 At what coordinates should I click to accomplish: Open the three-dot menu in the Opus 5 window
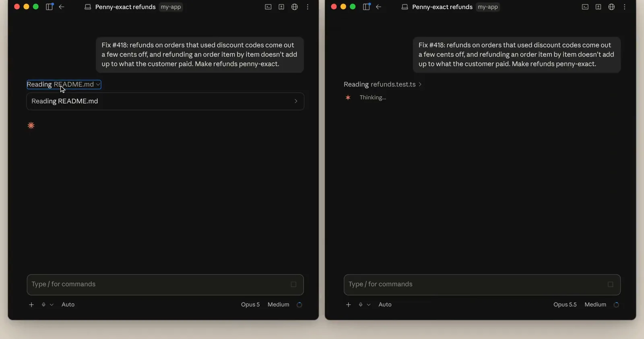[308, 7]
